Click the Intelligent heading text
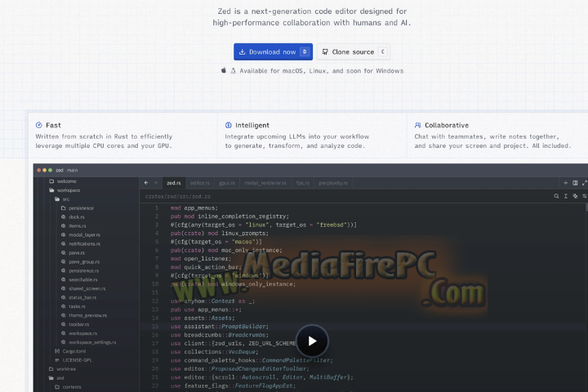588x392 pixels. [252, 125]
